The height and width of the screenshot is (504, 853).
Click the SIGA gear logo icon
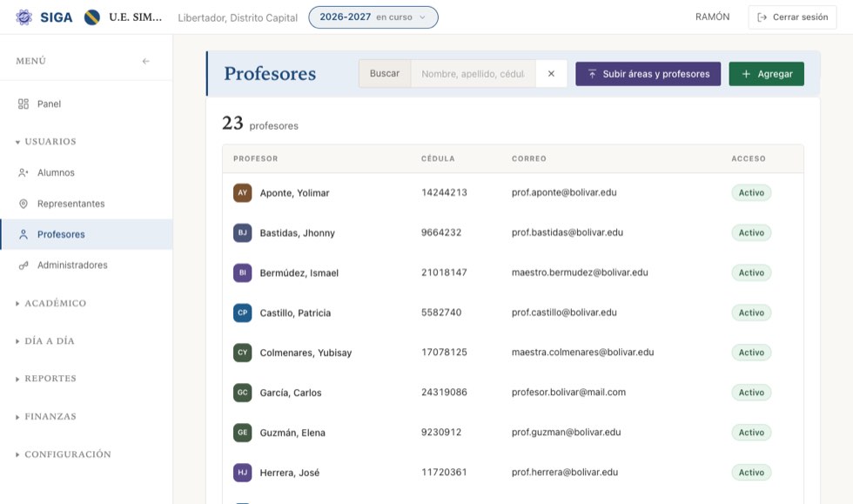24,17
